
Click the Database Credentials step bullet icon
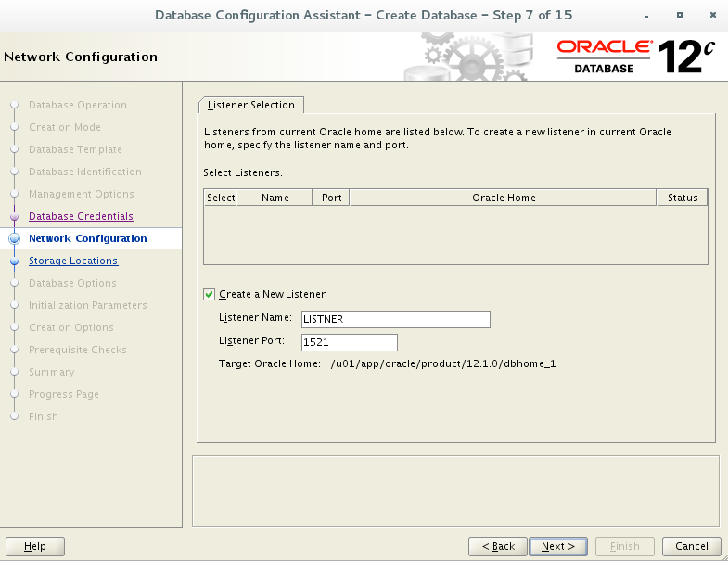coord(15,216)
